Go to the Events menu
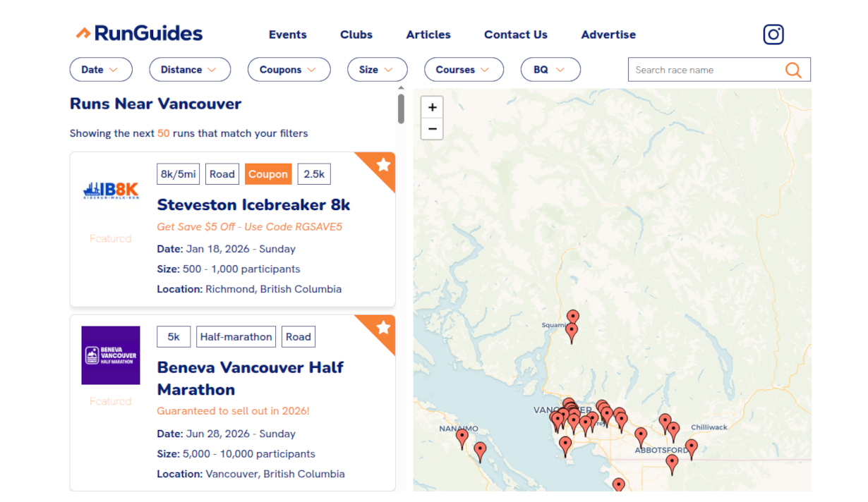 pos(287,35)
